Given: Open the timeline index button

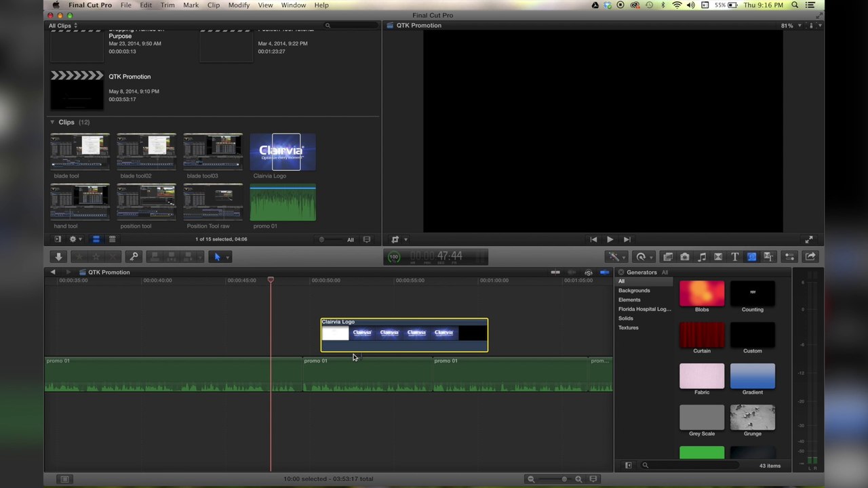Looking at the screenshot, I should [x=64, y=479].
